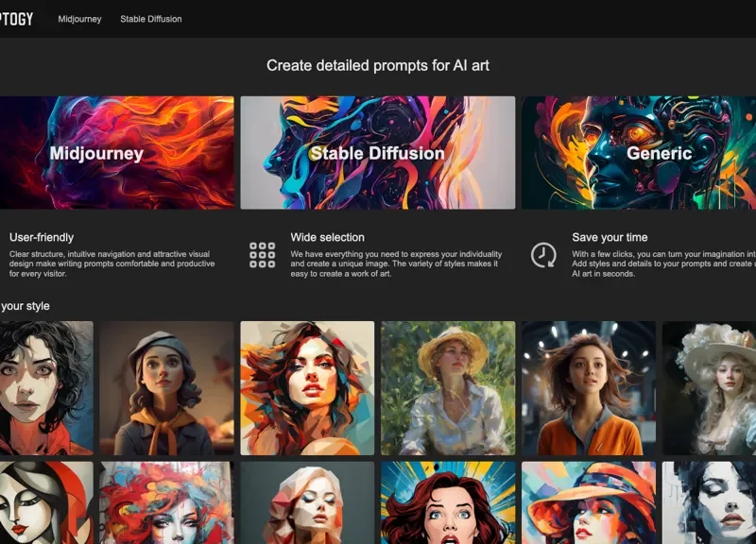Screen dimensions: 756x544
Task: Click the paragraph starting "We have everything you need"
Action: [396, 263]
